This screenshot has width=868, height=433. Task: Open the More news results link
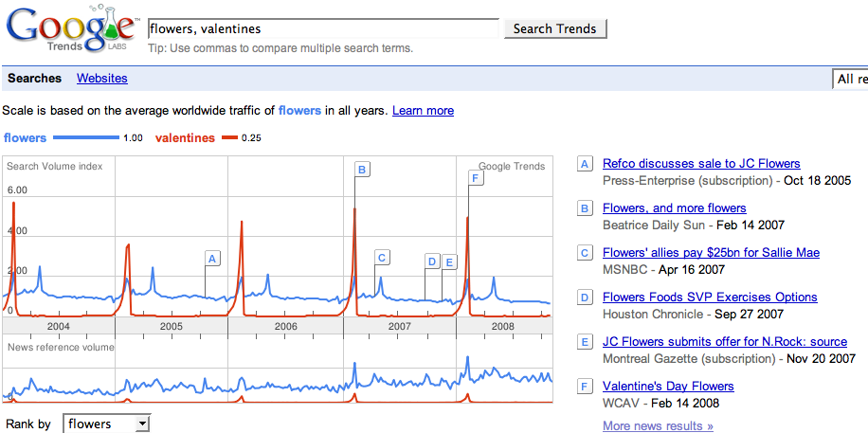coord(658,425)
